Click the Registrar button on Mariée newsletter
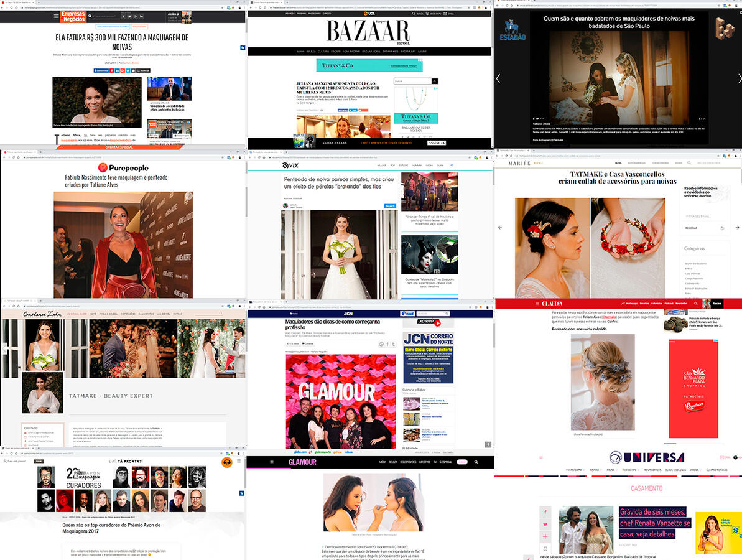This screenshot has height=560, width=742. [691, 228]
